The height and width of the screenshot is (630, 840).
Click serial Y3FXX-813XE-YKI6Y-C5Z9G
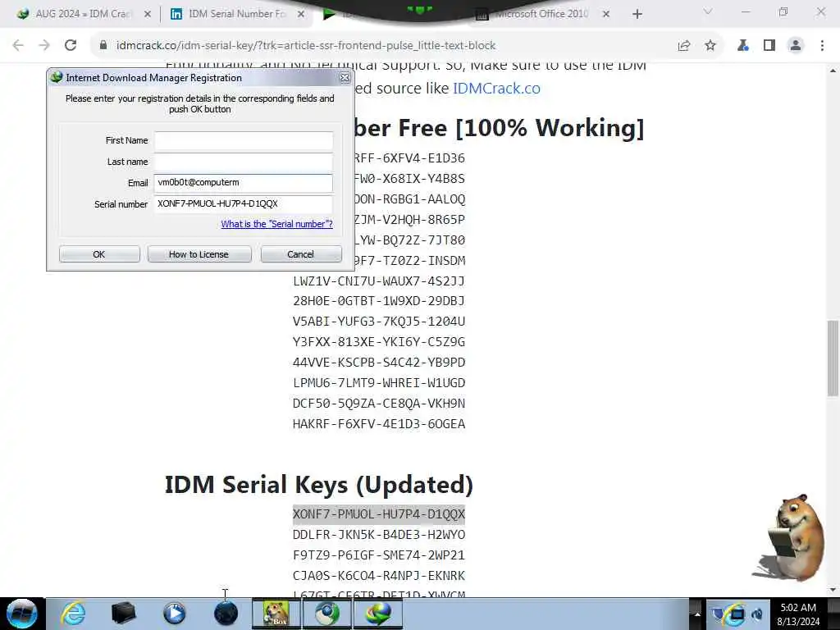tap(379, 342)
